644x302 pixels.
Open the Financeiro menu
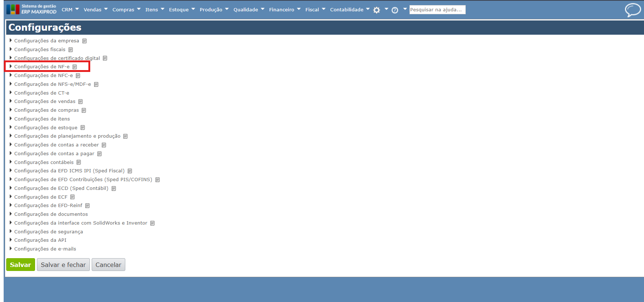click(x=285, y=10)
